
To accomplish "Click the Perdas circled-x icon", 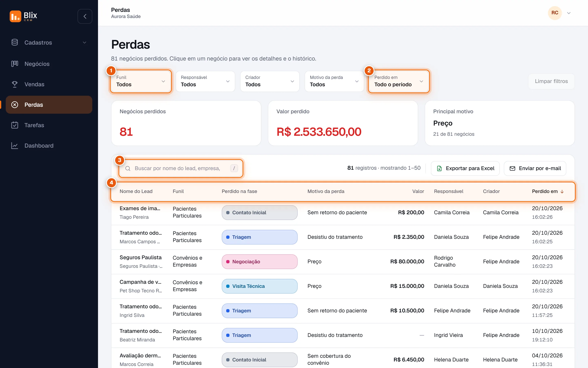I will [x=14, y=105].
